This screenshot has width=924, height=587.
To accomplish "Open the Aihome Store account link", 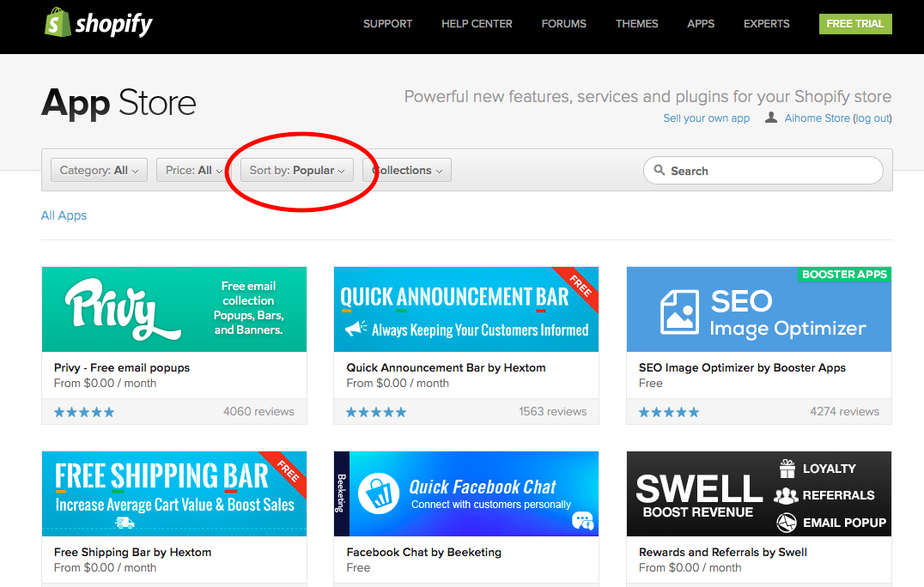I will 817,118.
